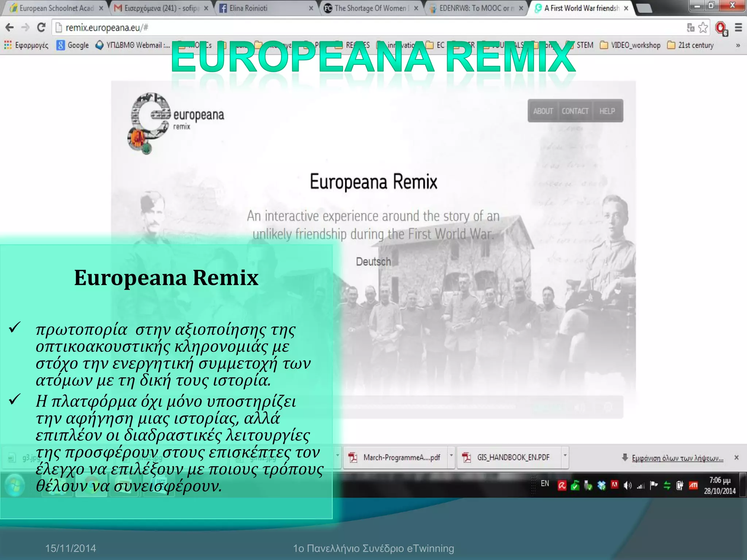Click the EN language indicator in taskbar
This screenshot has width=747, height=560.
click(545, 483)
